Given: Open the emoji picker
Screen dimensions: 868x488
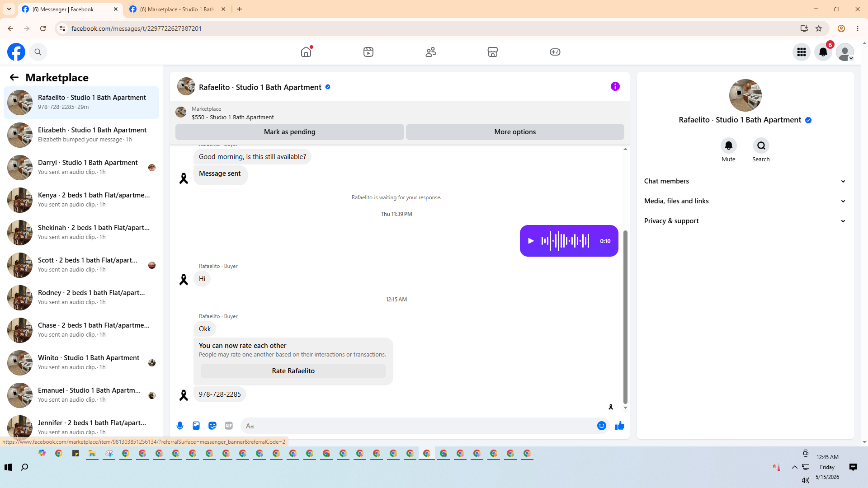Looking at the screenshot, I should coord(601,426).
